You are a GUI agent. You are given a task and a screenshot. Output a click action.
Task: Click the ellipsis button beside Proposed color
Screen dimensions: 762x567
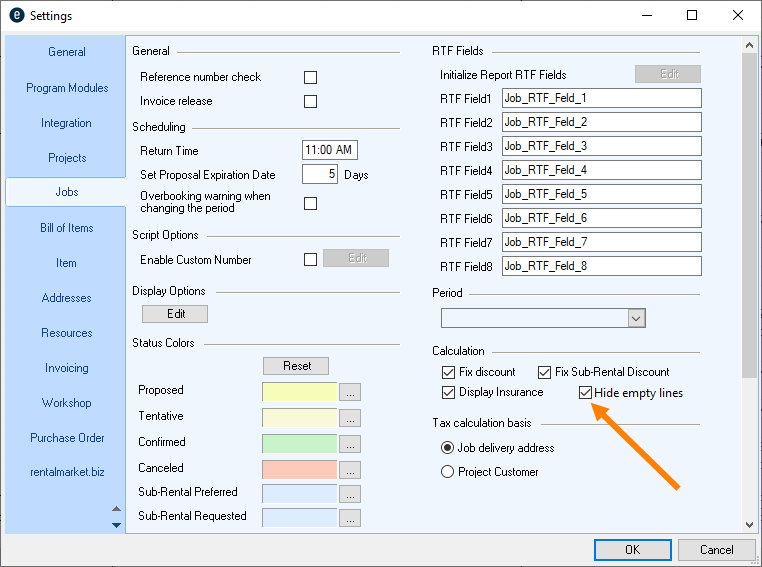[x=350, y=392]
